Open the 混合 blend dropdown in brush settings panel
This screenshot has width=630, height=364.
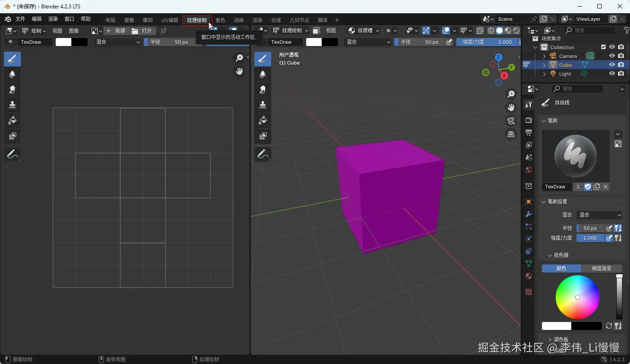click(x=599, y=215)
